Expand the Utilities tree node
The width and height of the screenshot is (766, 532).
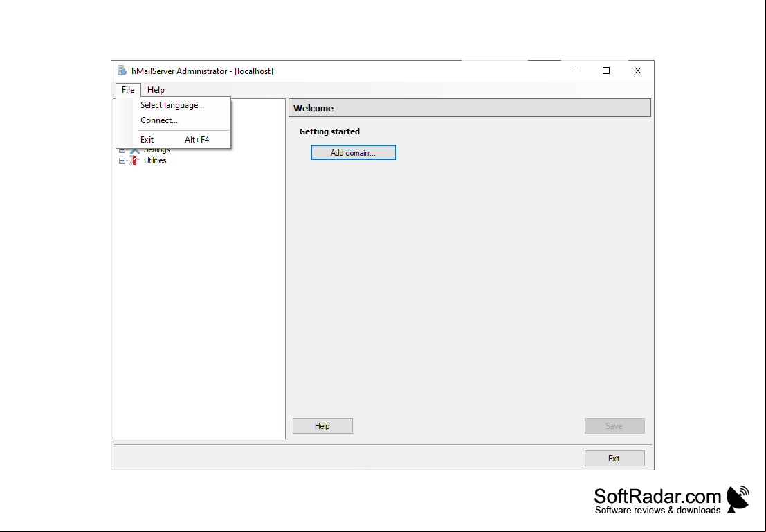122,160
